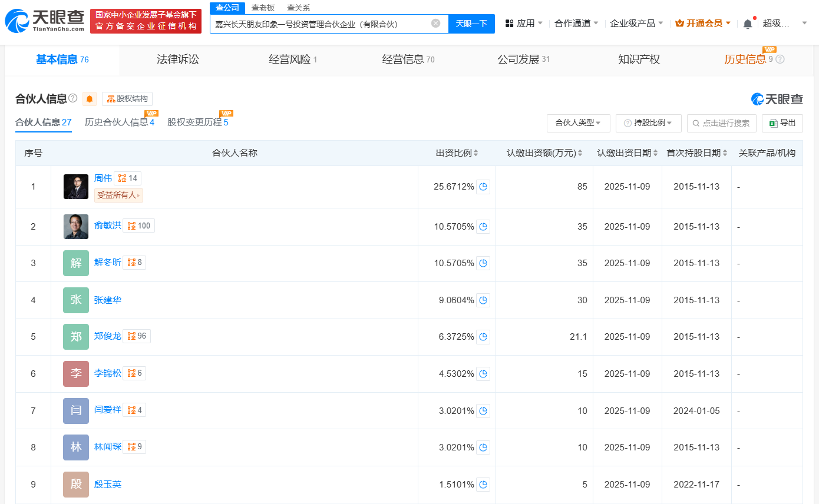Open the 持股比例 filter dropdown
This screenshot has width=819, height=504.
[x=648, y=123]
